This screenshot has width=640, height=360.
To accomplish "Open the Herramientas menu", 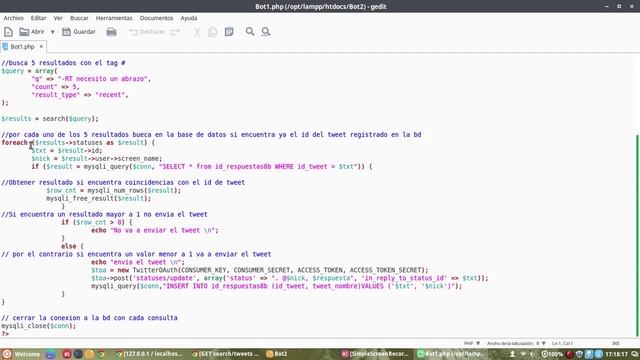I will point(114,18).
